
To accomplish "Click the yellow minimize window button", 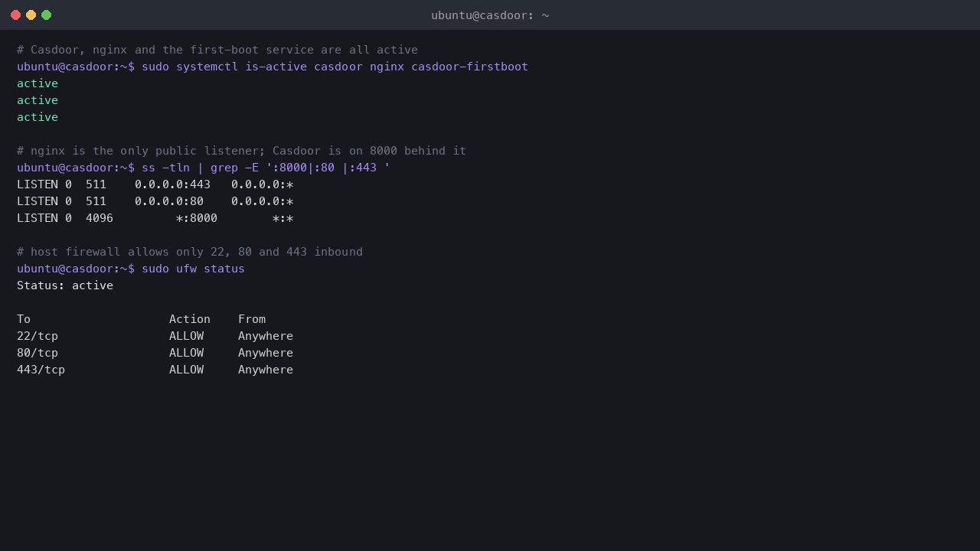I will tap(31, 15).
